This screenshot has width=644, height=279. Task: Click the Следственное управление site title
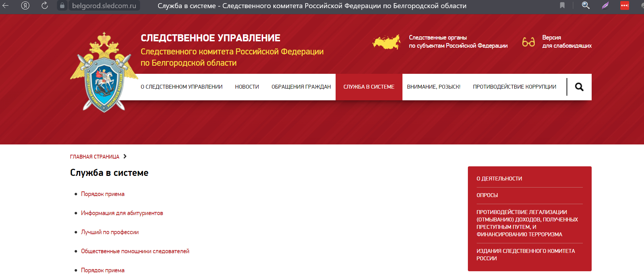(210, 38)
